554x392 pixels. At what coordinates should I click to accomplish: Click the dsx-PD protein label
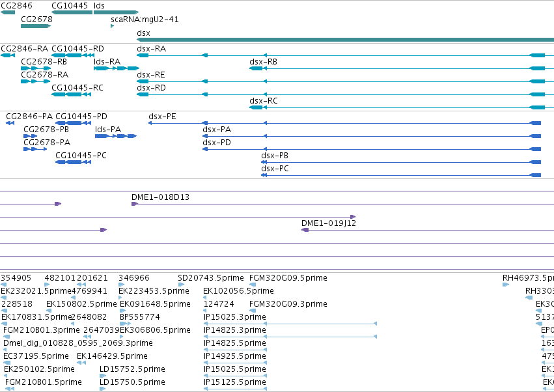coord(217,143)
